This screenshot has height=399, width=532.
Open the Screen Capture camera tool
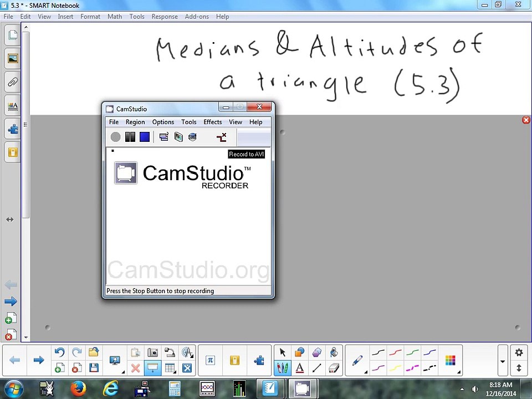153,352
